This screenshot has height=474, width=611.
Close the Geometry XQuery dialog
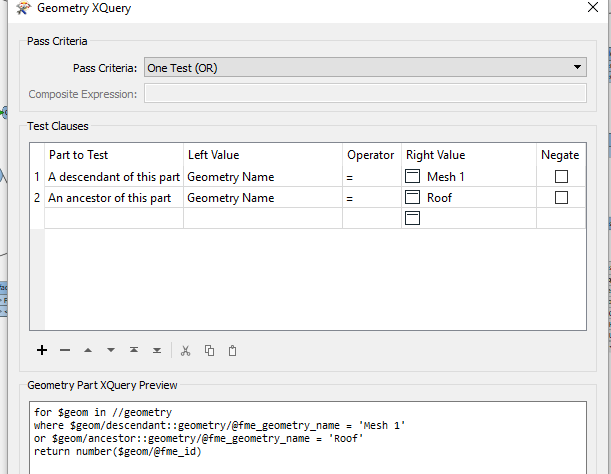coord(593,7)
